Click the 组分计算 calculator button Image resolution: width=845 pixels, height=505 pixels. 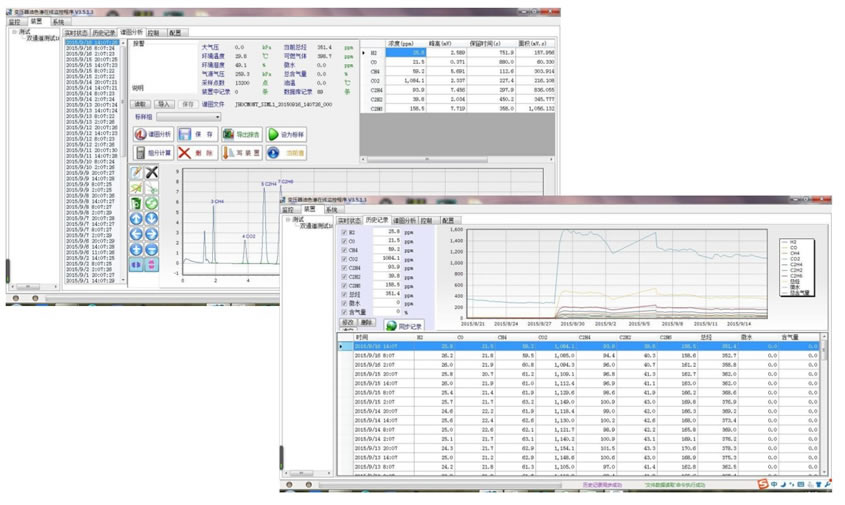click(x=154, y=153)
